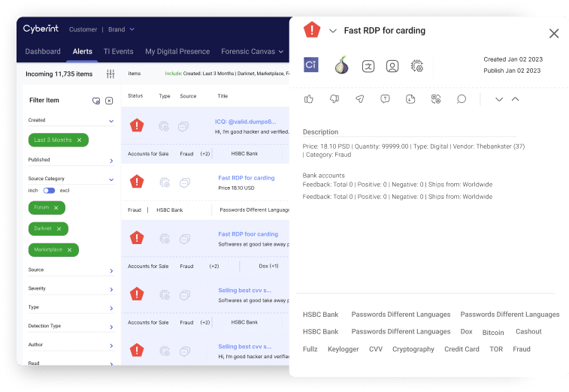Open the Brand dropdown in header

(x=121, y=29)
